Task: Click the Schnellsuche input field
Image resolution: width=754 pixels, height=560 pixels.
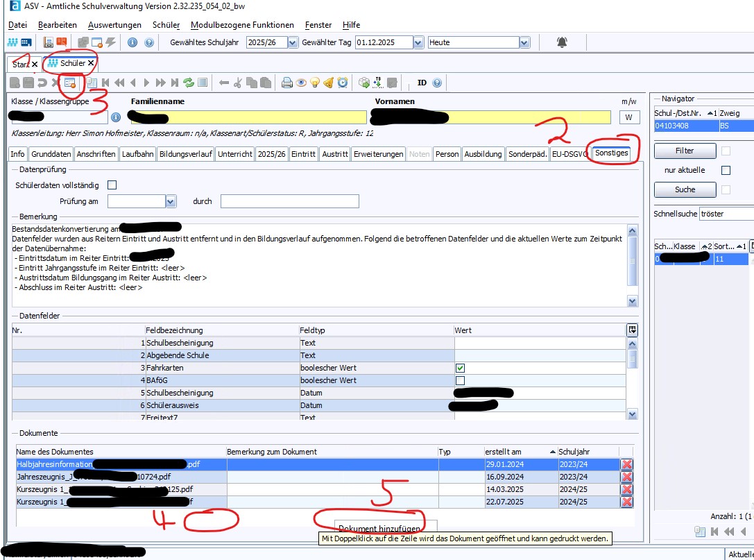Action: click(x=726, y=214)
